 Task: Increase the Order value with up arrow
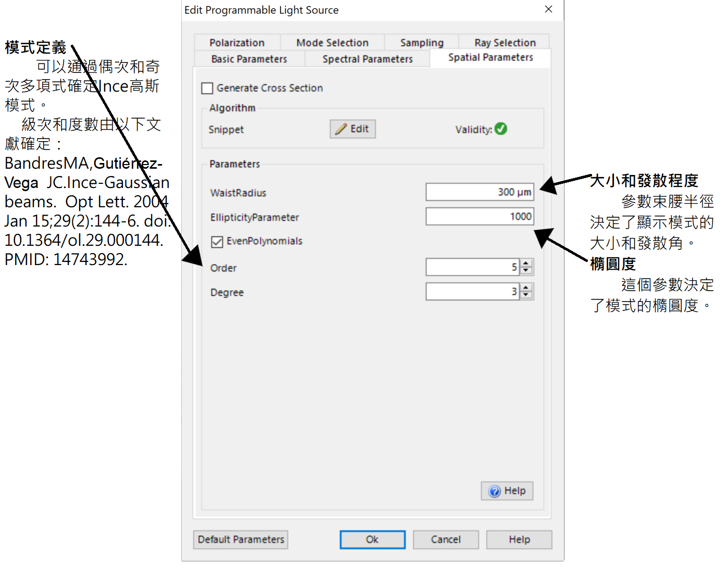coord(526,264)
